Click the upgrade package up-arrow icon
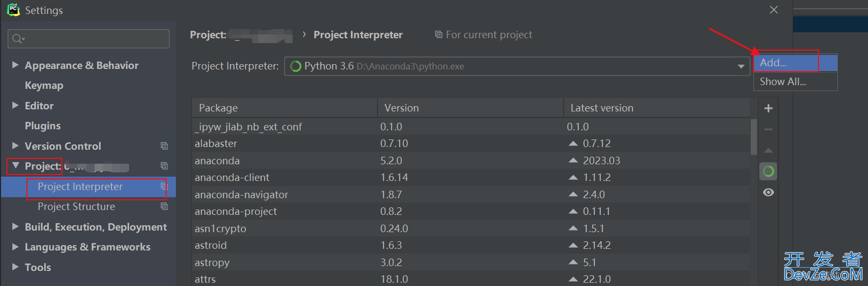 [769, 151]
